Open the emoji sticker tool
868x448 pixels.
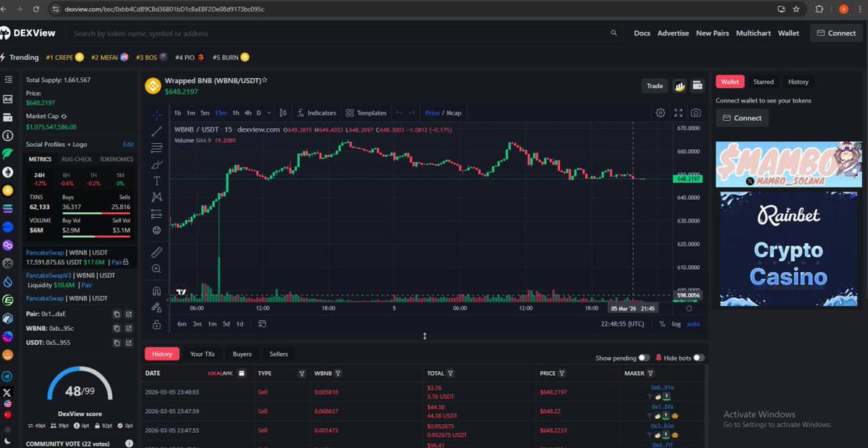tap(156, 230)
